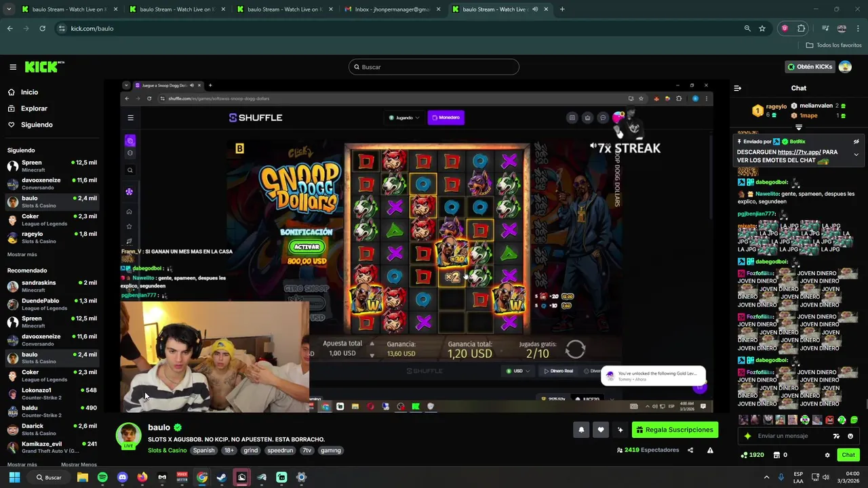
Task: Open Spotify from the taskbar
Action: click(102, 477)
